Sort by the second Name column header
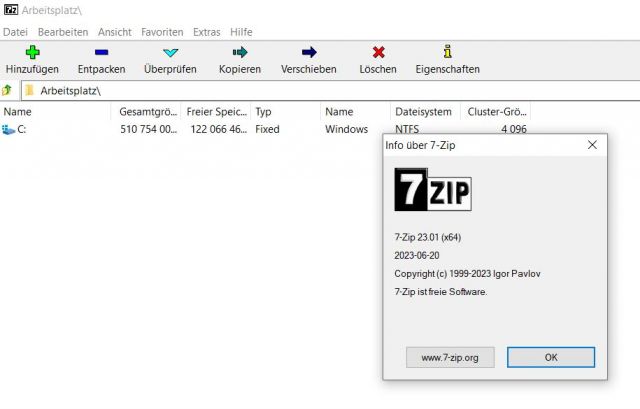This screenshot has height=409, width=640. pyautogui.click(x=355, y=111)
